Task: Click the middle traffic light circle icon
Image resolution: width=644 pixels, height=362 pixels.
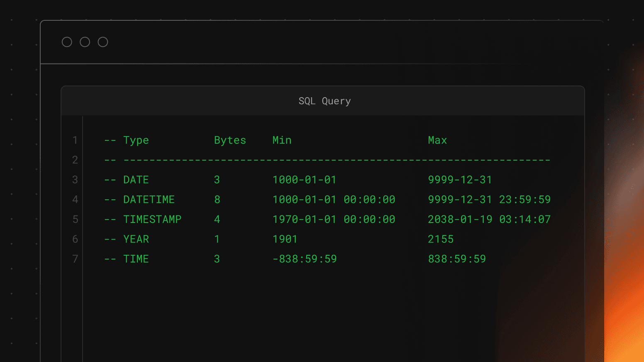Action: tap(85, 42)
